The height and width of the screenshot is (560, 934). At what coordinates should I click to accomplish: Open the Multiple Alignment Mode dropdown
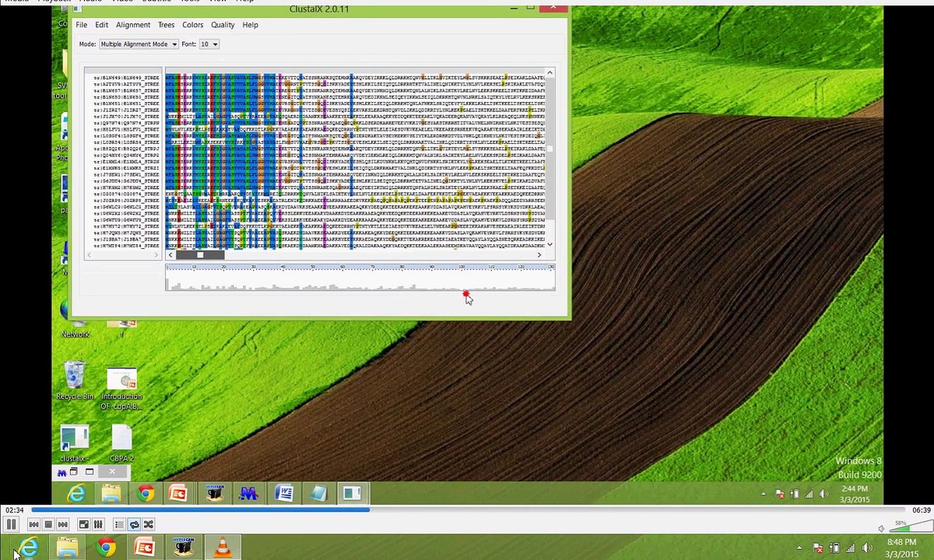tap(139, 44)
